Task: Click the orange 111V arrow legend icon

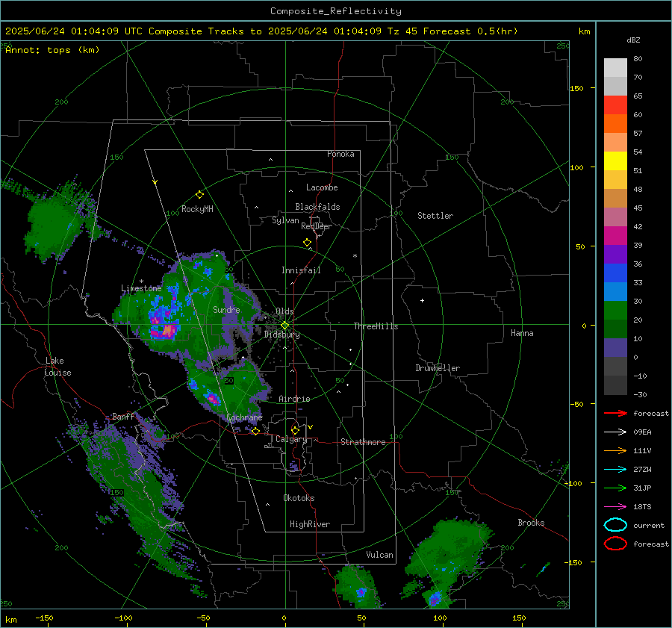Action: tap(615, 450)
